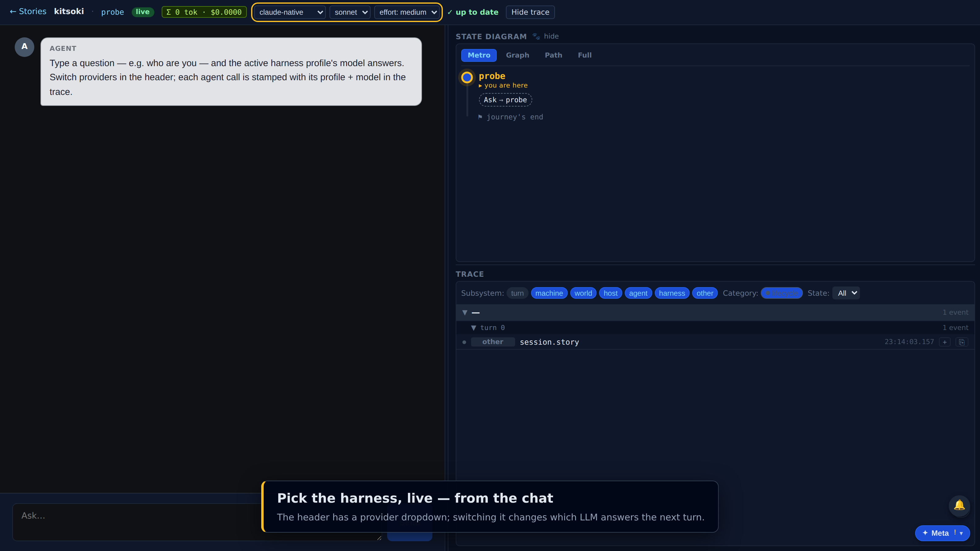Viewport: 980px width, 551px height.
Task: Click the probe station circle in metro diagram
Action: tap(467, 77)
